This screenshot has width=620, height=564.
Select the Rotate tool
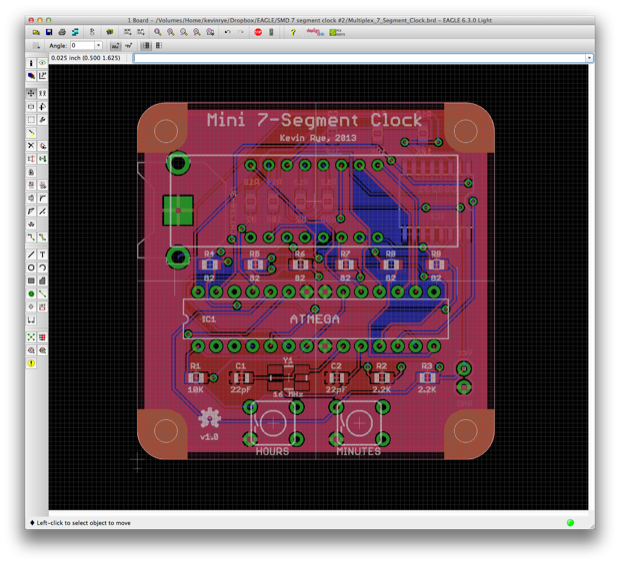click(x=42, y=106)
